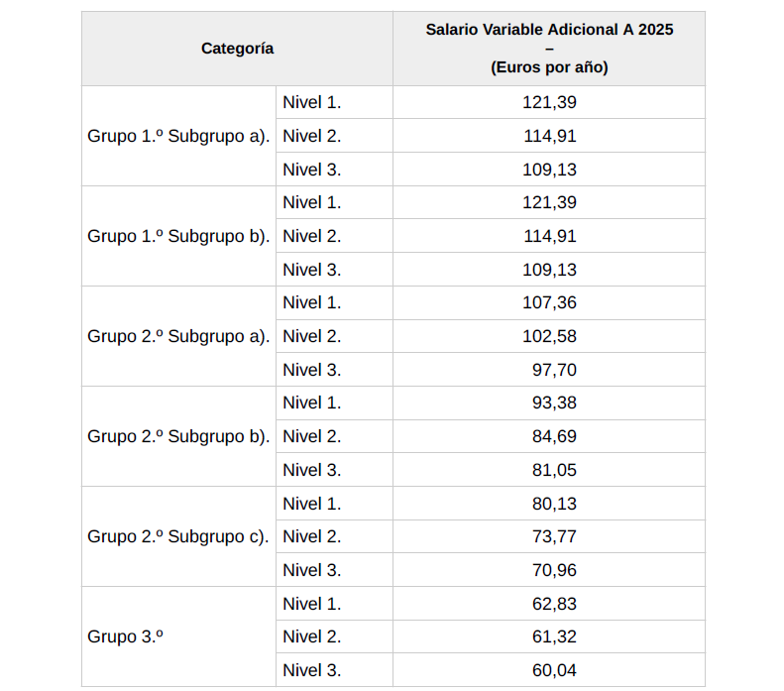Click the "Categoría" column header

click(237, 49)
